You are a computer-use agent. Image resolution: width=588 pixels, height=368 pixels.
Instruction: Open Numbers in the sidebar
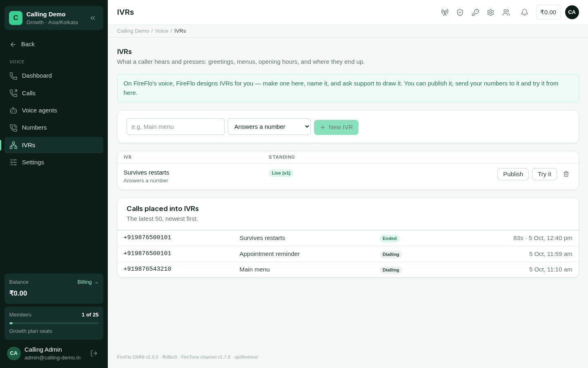53,128
